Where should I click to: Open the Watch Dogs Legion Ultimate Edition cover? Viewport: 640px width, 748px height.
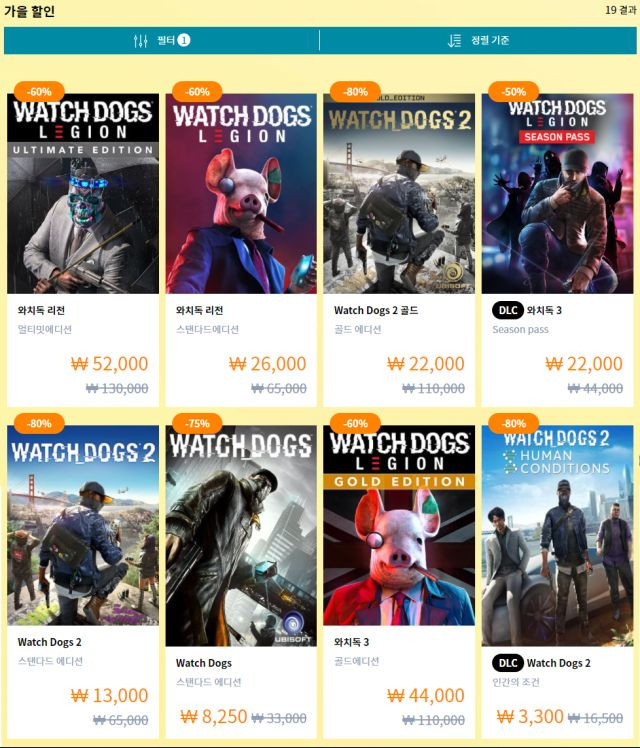(83, 193)
